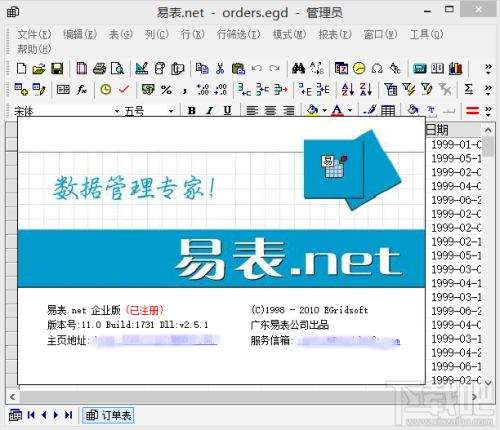This screenshot has height=430, width=500.
Task: Open the 报表 menu
Action: 335,34
